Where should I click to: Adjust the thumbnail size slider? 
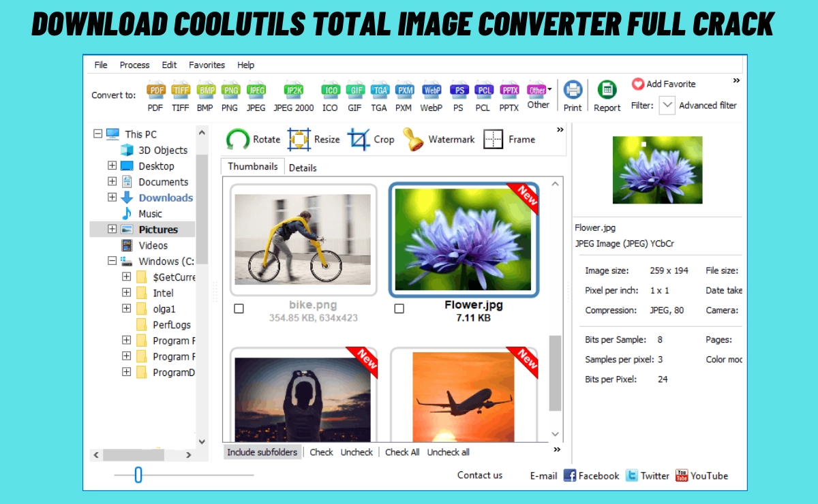pos(138,475)
